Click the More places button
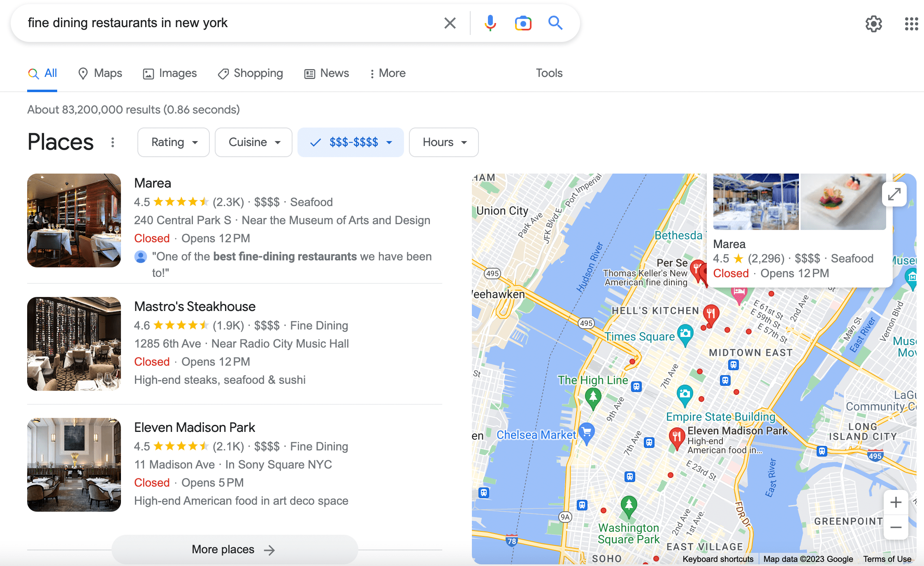The width and height of the screenshot is (924, 566). tap(234, 550)
